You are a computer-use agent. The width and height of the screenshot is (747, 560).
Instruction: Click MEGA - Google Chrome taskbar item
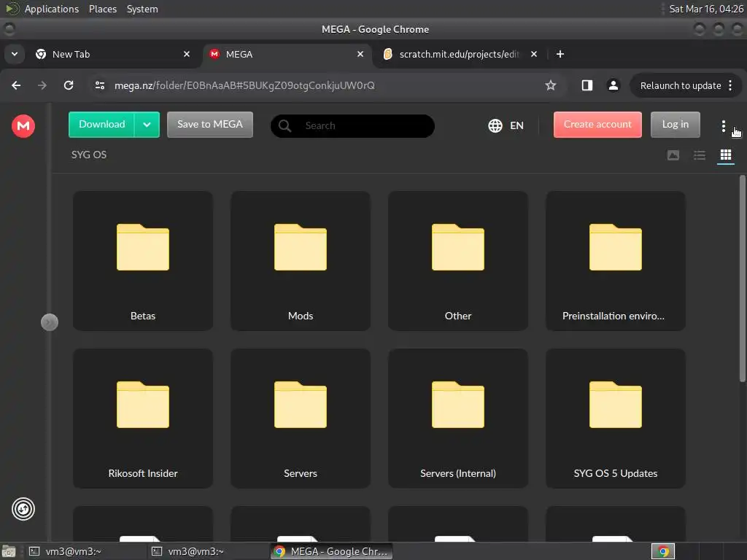pyautogui.click(x=332, y=551)
